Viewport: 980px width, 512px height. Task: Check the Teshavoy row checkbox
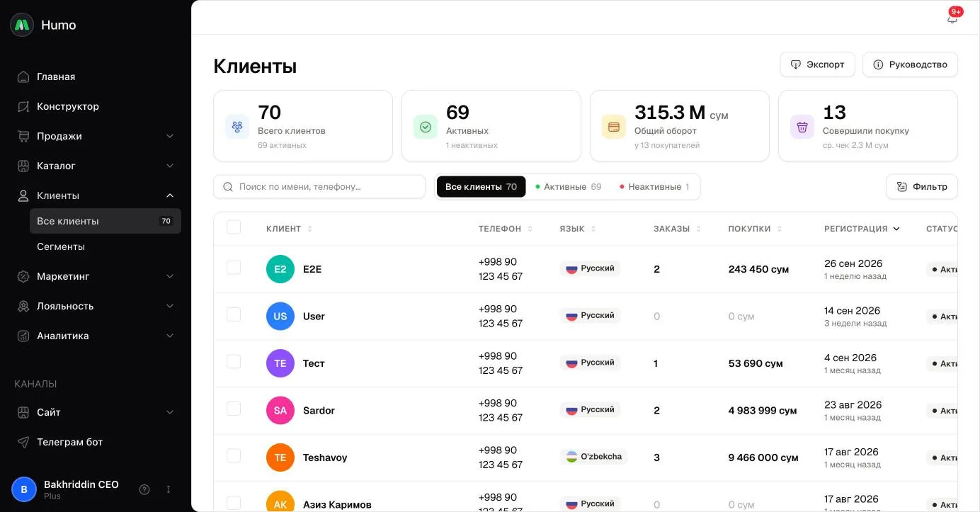point(234,456)
